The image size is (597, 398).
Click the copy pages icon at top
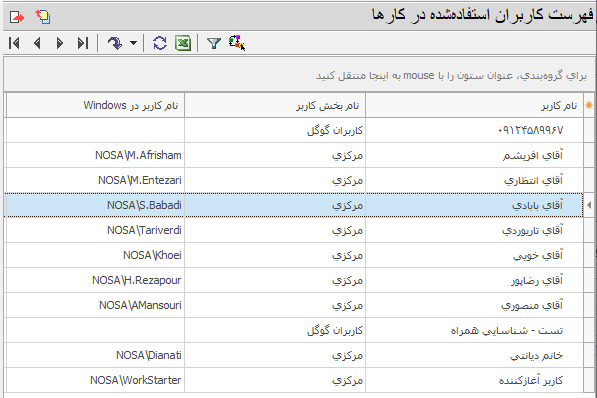(x=43, y=16)
